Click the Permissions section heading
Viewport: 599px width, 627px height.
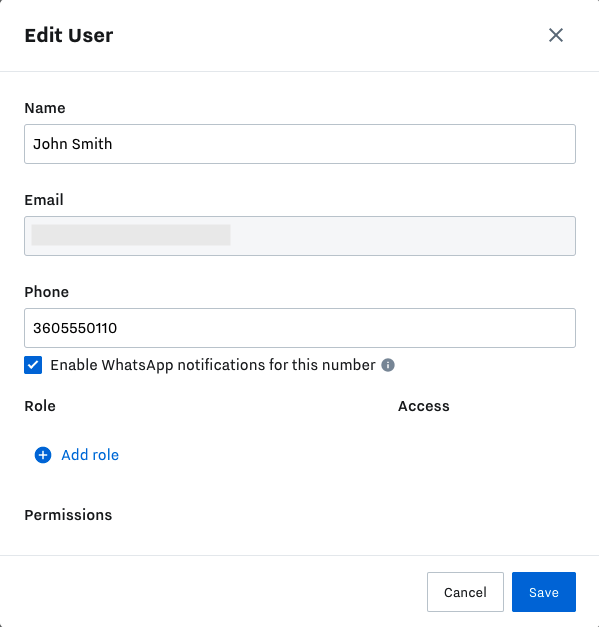click(x=68, y=515)
